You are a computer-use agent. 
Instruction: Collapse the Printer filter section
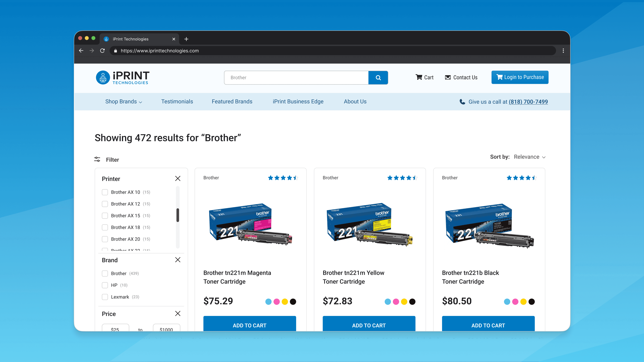click(177, 179)
